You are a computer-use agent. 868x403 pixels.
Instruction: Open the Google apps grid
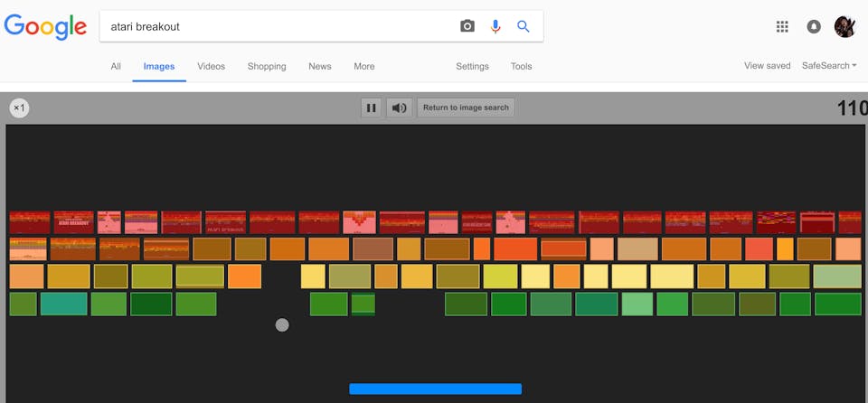783,26
